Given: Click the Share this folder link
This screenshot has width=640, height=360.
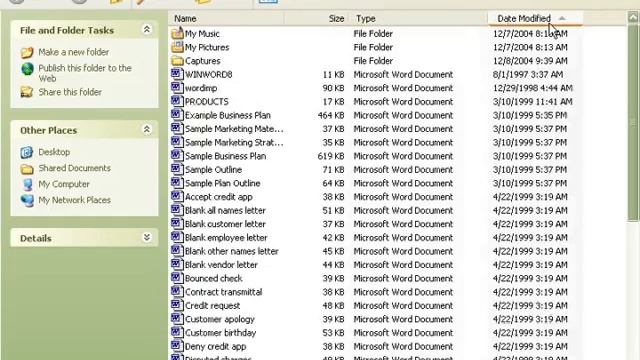Looking at the screenshot, I should pyautogui.click(x=70, y=92).
